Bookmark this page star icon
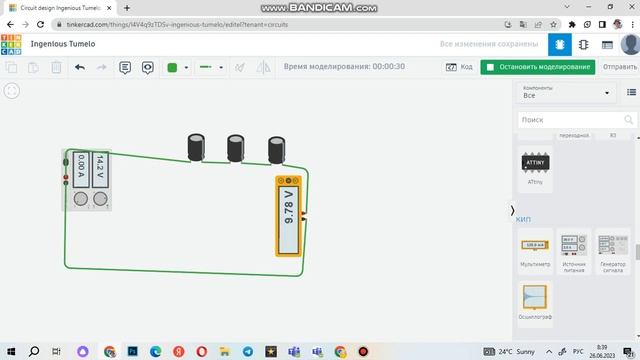This screenshot has width=640, height=360. pyautogui.click(x=553, y=24)
